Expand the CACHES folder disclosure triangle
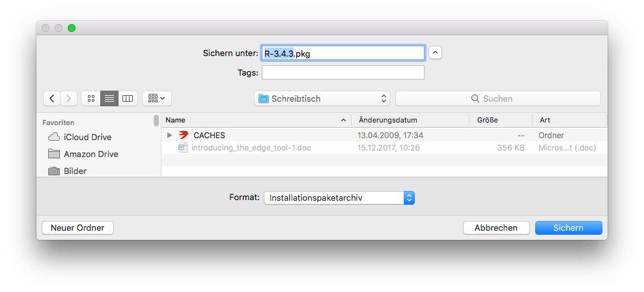This screenshot has height=292, width=644. [170, 135]
